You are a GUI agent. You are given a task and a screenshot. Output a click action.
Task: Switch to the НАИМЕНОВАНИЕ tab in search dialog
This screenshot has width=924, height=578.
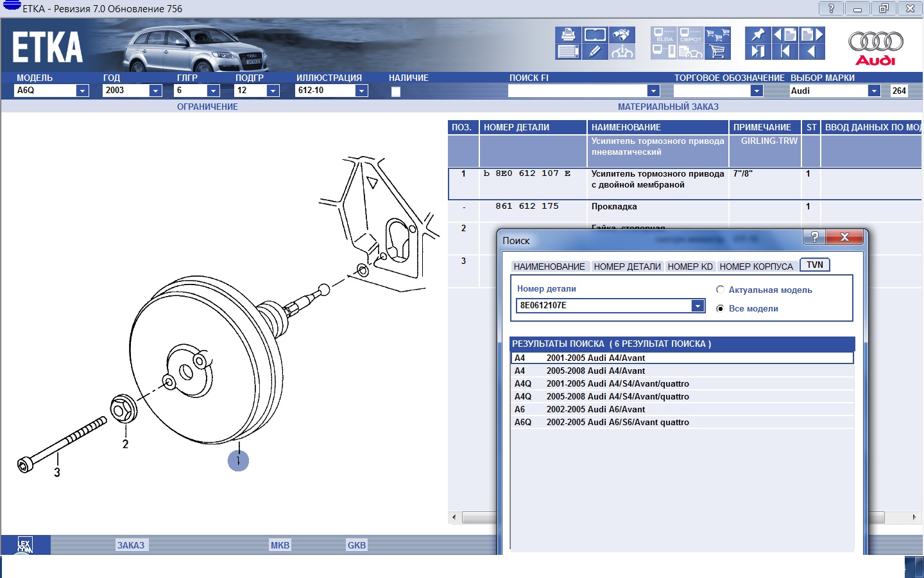pyautogui.click(x=549, y=267)
